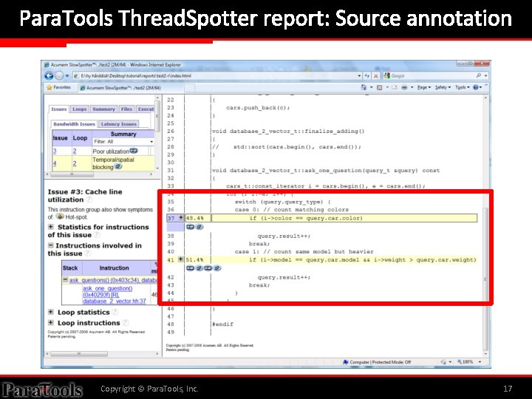Click the red Stop loading icon
The height and width of the screenshot is (399, 532).
click(375, 76)
